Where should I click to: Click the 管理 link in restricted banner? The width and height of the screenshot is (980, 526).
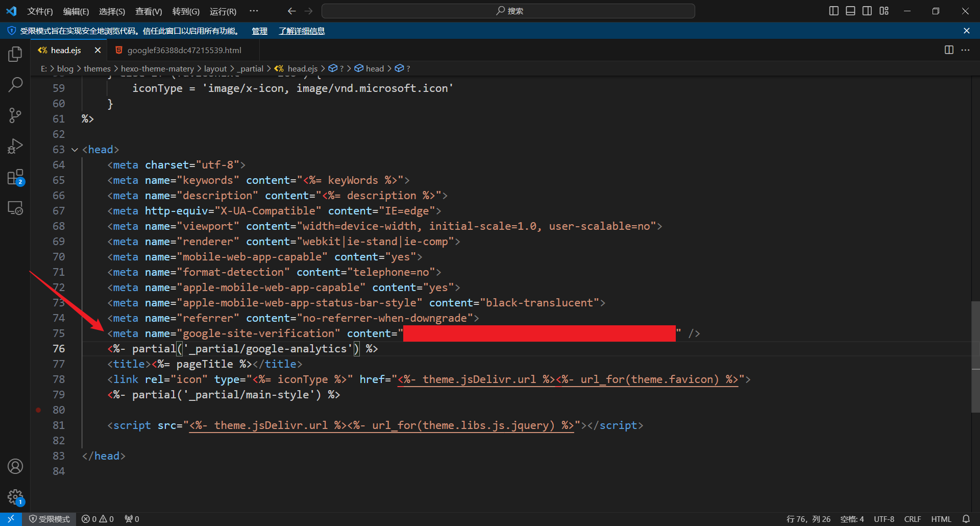[x=259, y=31]
